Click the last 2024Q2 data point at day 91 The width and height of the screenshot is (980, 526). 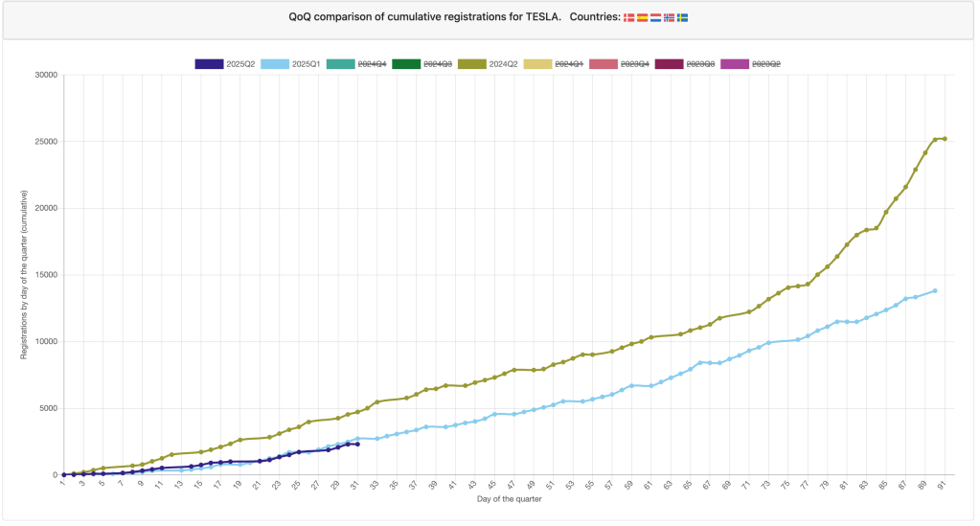[x=945, y=139]
